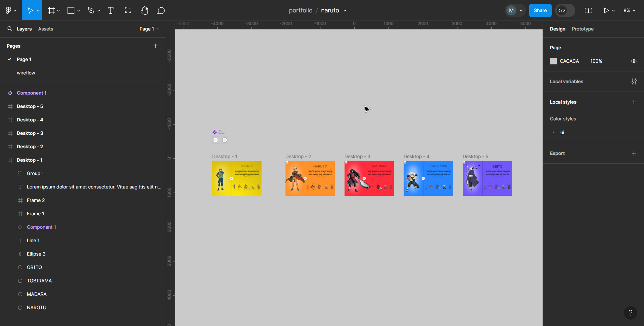Open the Help question mark button
Screen dimensions: 644x326
tap(630, 313)
